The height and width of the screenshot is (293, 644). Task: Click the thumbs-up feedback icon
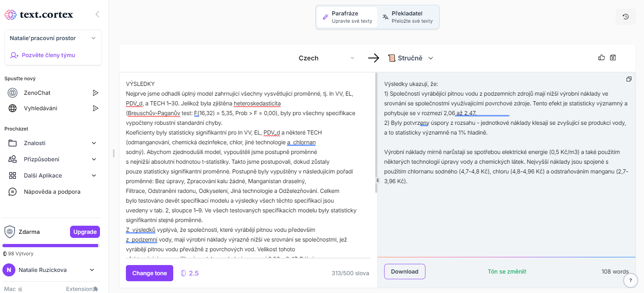[601, 58]
